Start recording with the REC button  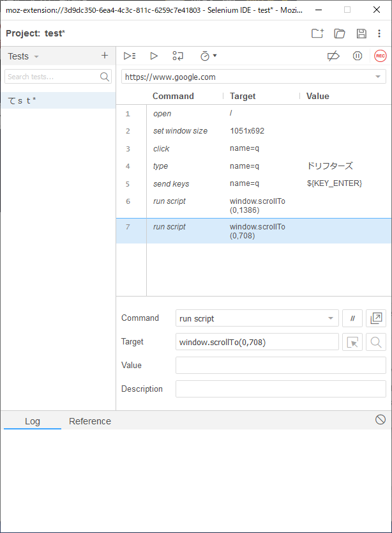(x=381, y=56)
